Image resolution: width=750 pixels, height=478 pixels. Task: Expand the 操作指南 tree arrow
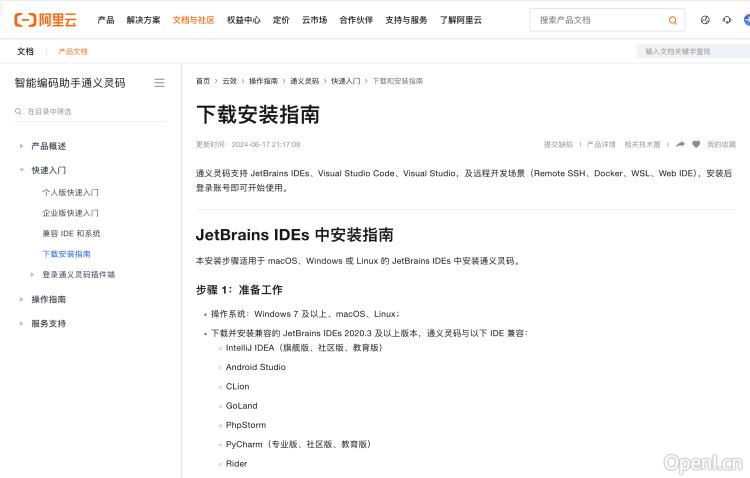pyautogui.click(x=21, y=299)
